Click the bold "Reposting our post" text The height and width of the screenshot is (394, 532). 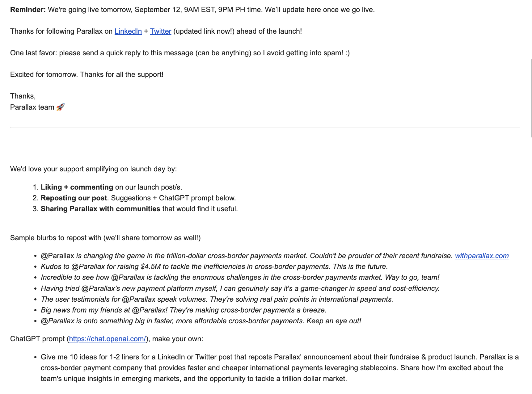[74, 198]
